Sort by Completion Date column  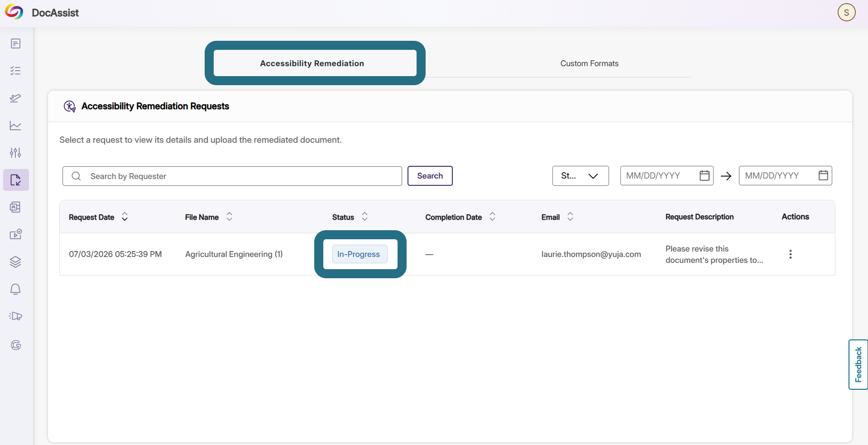(x=492, y=217)
